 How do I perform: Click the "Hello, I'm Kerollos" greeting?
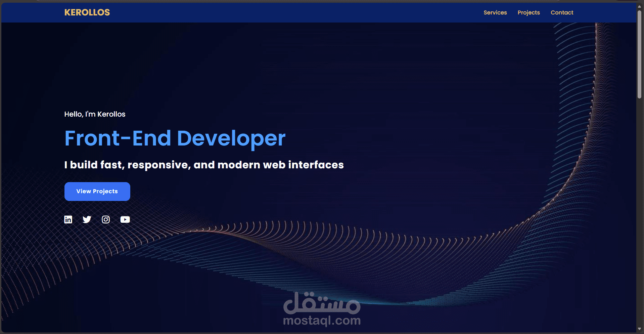[95, 114]
